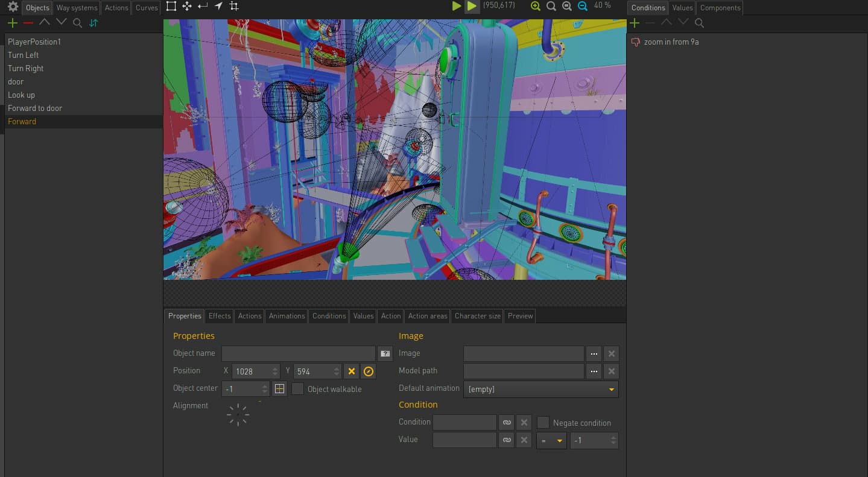This screenshot has width=868, height=477.
Task: Click the white zoom-out magnifier icon
Action: (567, 6)
